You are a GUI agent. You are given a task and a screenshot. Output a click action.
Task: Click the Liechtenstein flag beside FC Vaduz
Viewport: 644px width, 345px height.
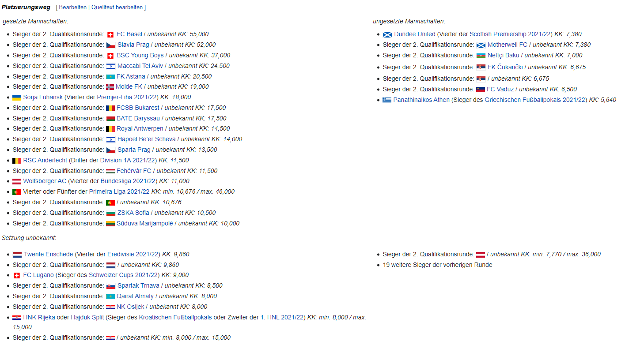481,90
